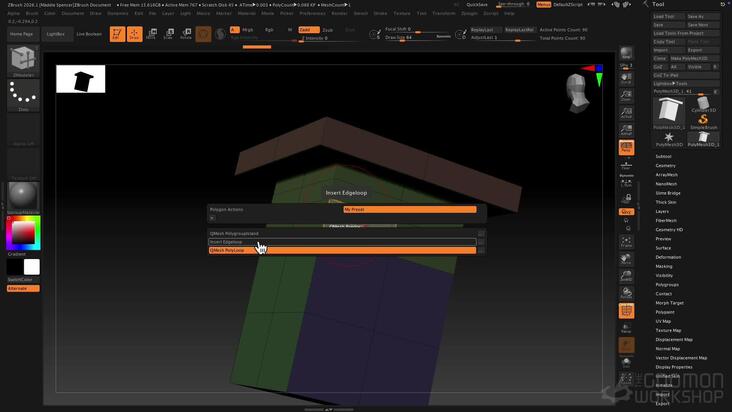Toggle the Rgb channel

(x=269, y=30)
